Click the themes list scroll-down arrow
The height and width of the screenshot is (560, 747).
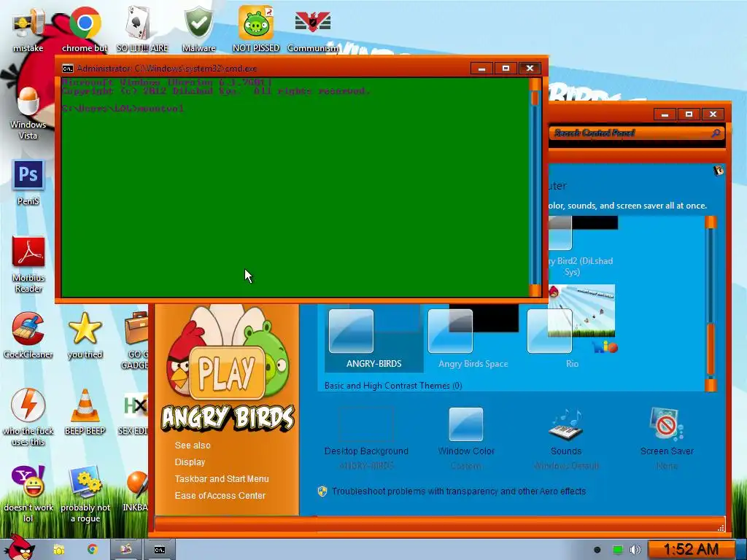pos(711,385)
